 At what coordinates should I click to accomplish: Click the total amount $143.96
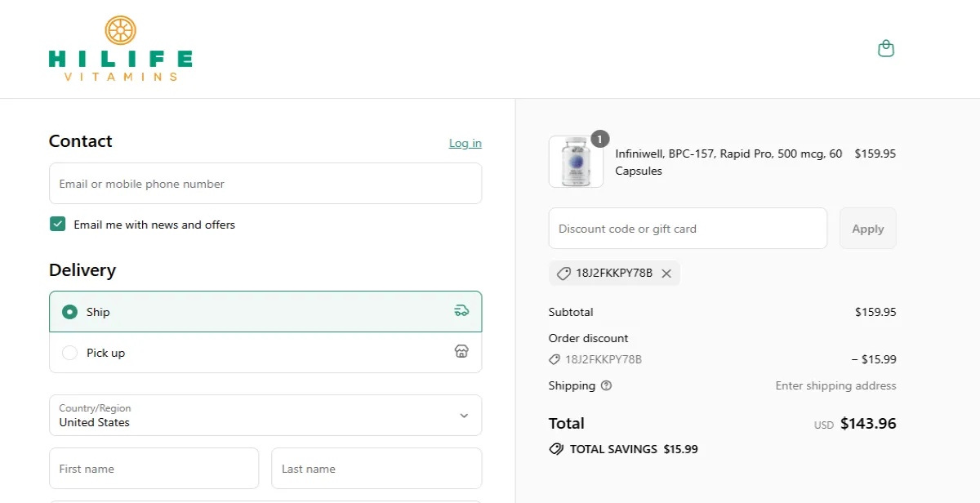868,424
